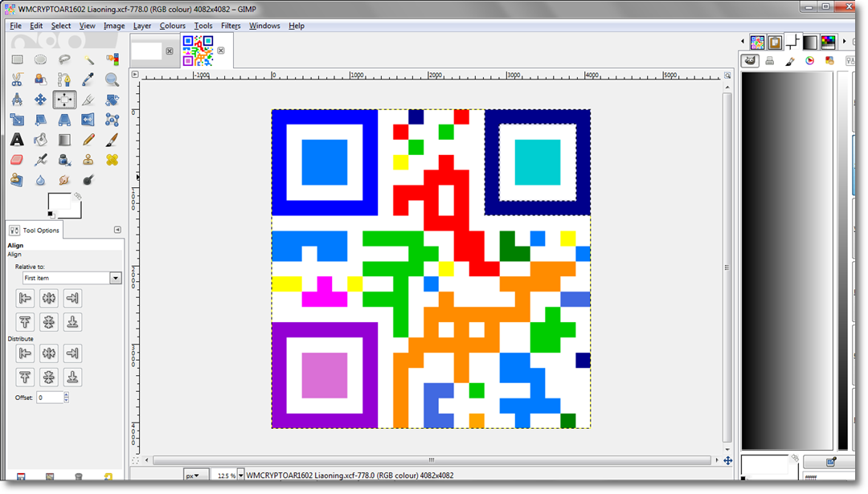Open the File menu
868x494 pixels.
[15, 26]
